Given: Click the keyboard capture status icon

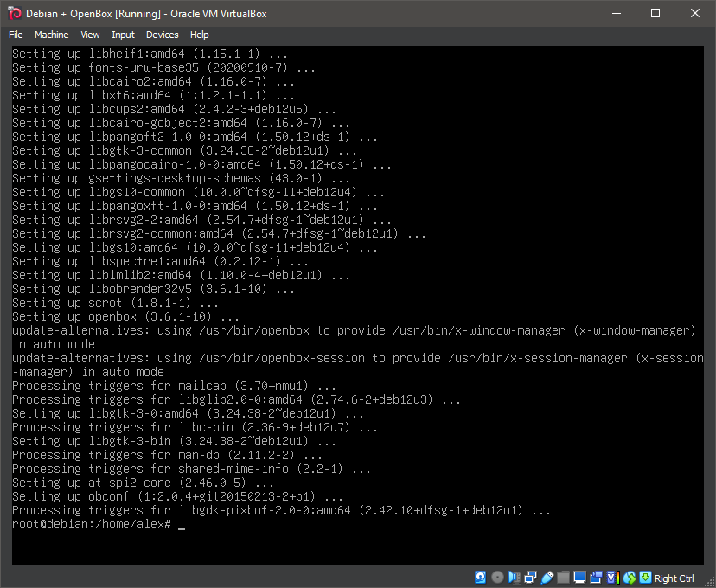Looking at the screenshot, I should coord(644,577).
